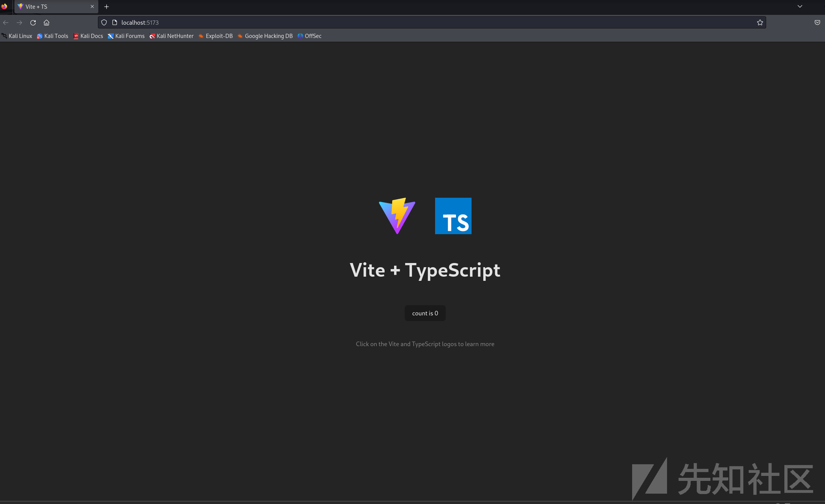This screenshot has height=504, width=825.
Task: Bookmark this page with the star icon
Action: click(x=760, y=23)
